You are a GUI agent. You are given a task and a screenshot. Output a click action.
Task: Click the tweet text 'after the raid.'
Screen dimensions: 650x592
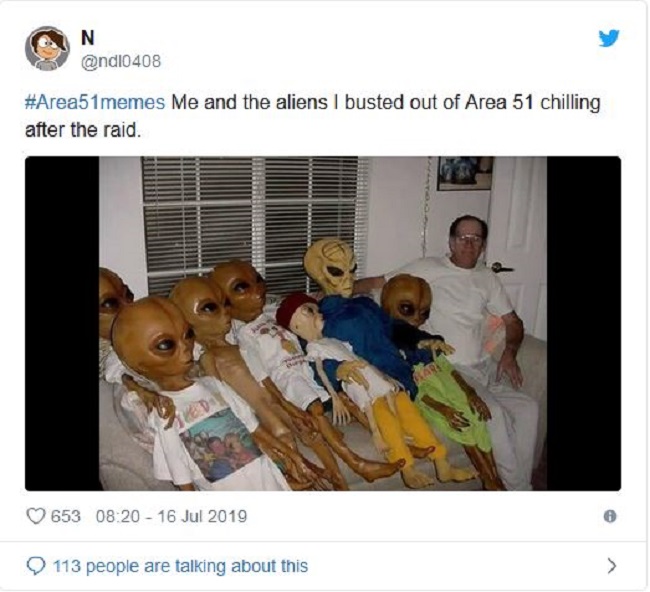(x=83, y=131)
